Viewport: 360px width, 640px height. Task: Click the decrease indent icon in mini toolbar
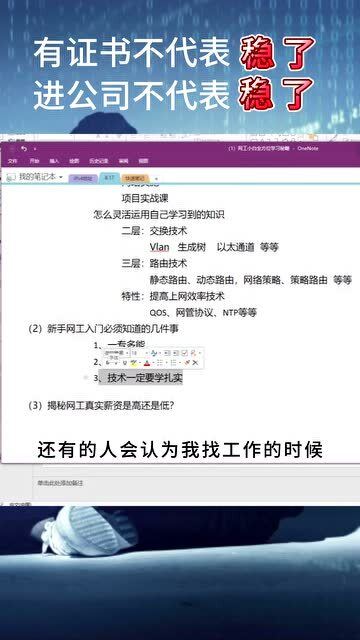click(167, 353)
